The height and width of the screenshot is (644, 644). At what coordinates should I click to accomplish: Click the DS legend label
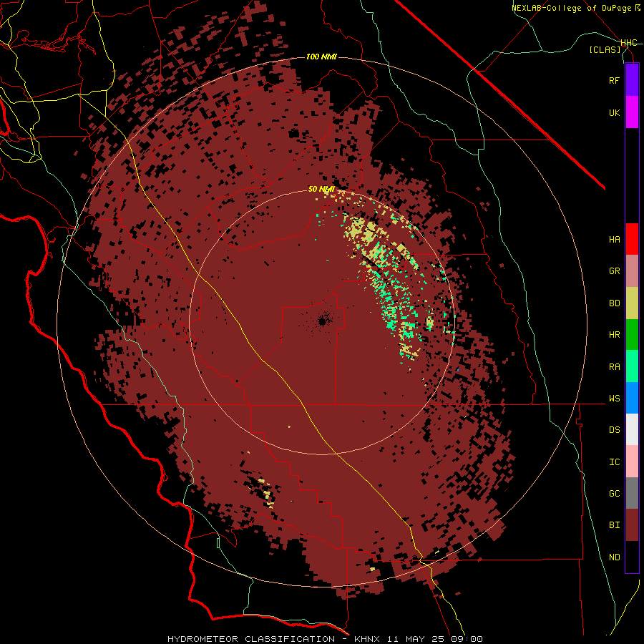[x=615, y=430]
